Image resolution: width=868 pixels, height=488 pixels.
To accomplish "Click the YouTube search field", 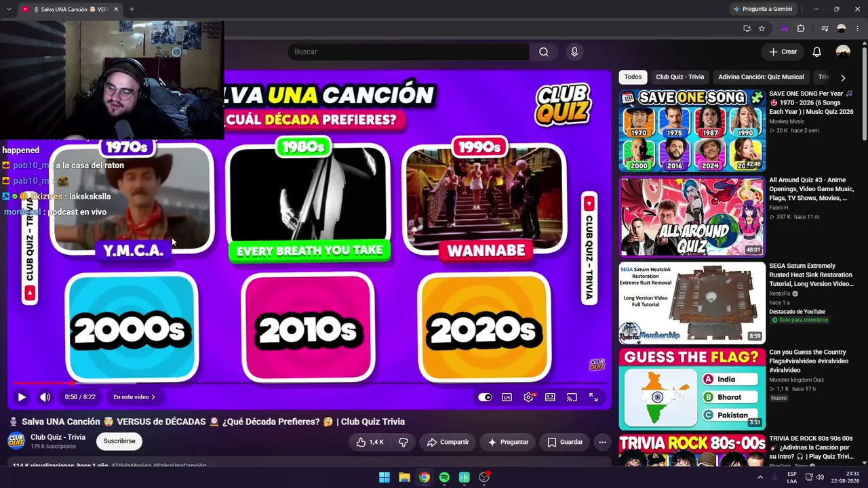I will 409,52.
